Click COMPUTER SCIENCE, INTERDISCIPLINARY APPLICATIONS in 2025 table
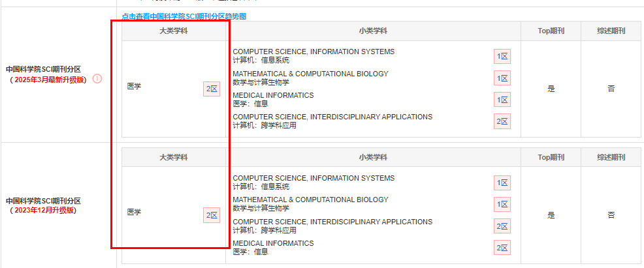Viewport: 644px width, 268px height. coord(332,117)
